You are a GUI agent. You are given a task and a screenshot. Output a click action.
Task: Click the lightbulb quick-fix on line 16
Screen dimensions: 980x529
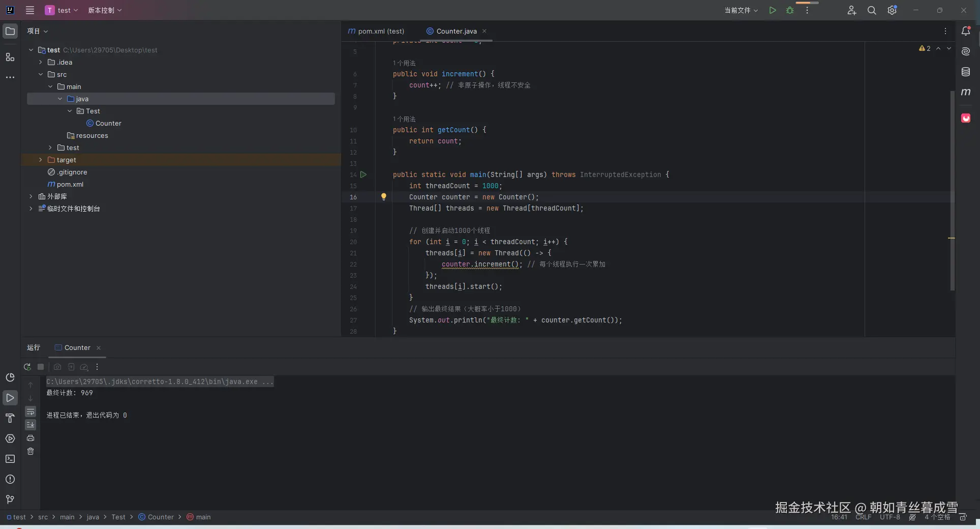(x=384, y=197)
